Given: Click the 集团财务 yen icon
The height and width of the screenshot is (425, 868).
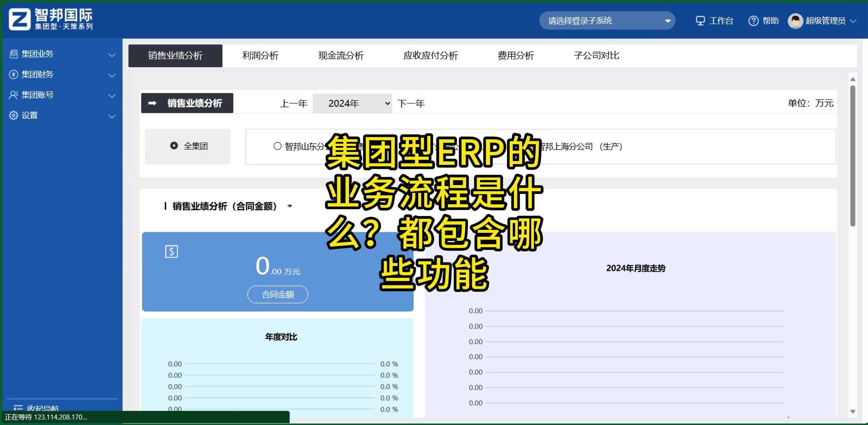Looking at the screenshot, I should (14, 74).
